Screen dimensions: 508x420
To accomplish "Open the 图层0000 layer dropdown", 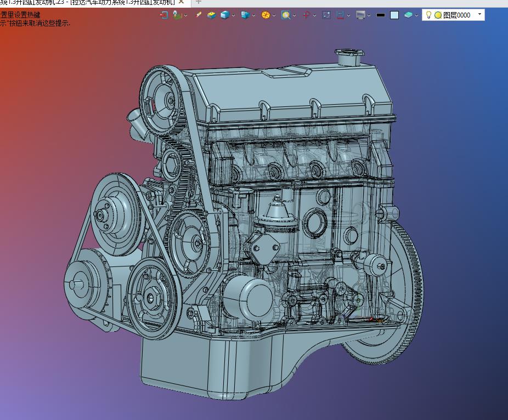I will pyautogui.click(x=480, y=15).
